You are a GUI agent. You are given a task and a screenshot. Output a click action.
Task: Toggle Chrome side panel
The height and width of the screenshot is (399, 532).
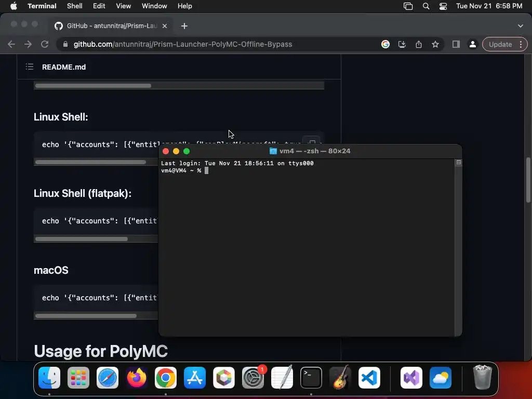click(456, 44)
